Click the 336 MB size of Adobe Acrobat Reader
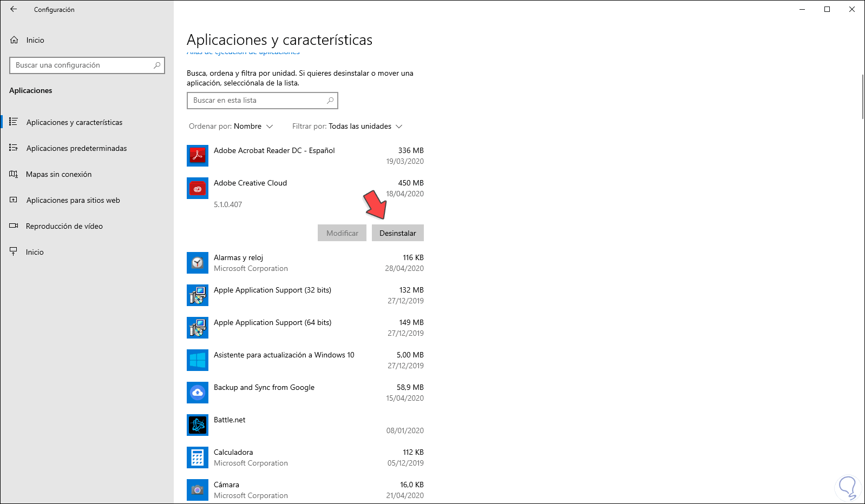The image size is (865, 504). click(x=411, y=151)
